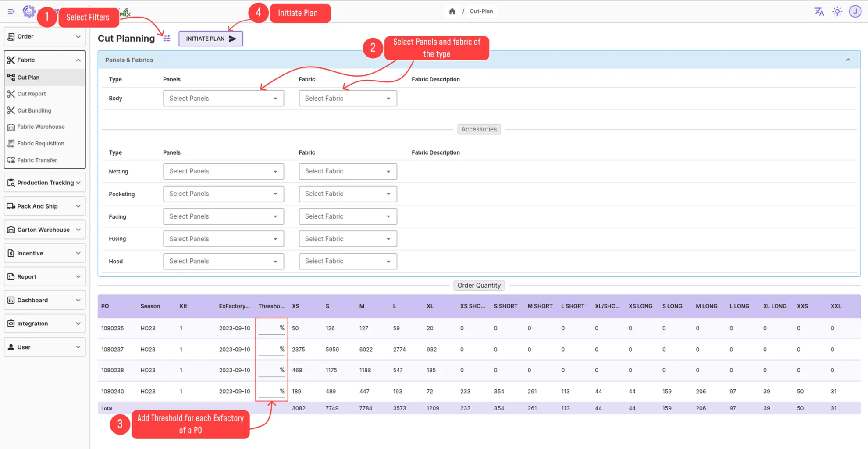The height and width of the screenshot is (449, 868).
Task: Expand the Production Tracking menu
Action: pyautogui.click(x=45, y=183)
